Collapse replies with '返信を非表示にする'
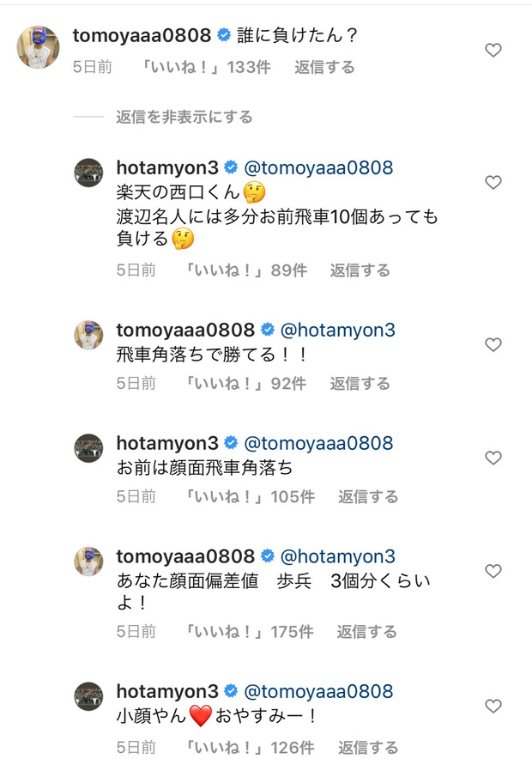532x777 pixels. click(x=184, y=117)
